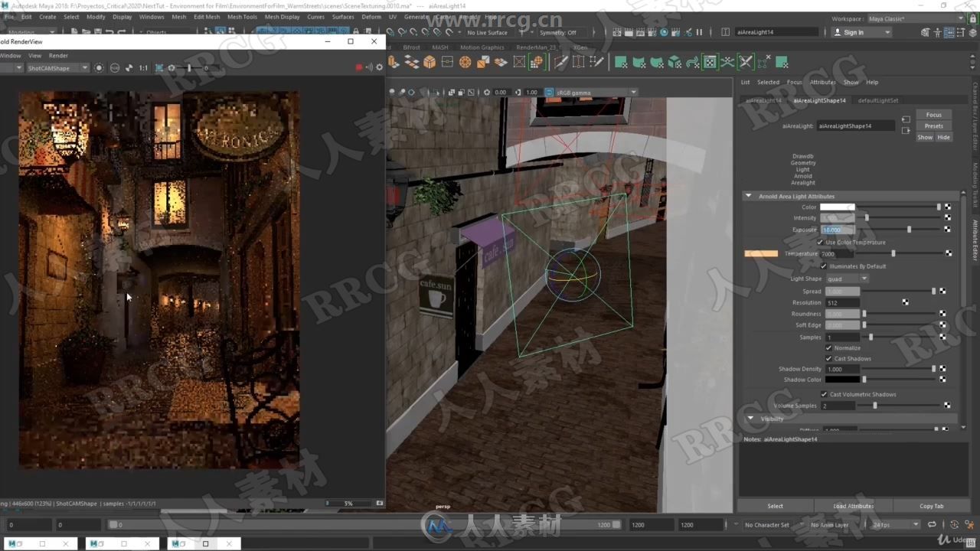Click the Exposure attribute map checker button

pos(948,229)
